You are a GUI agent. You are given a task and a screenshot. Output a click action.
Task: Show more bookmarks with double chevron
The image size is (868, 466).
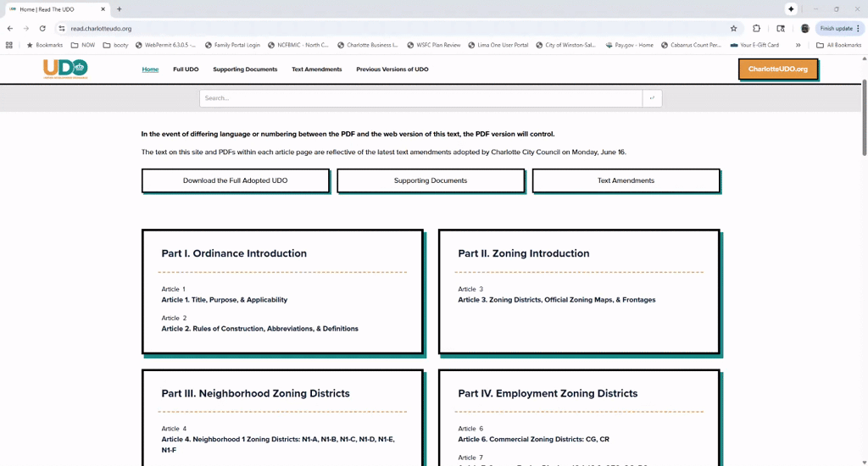798,45
